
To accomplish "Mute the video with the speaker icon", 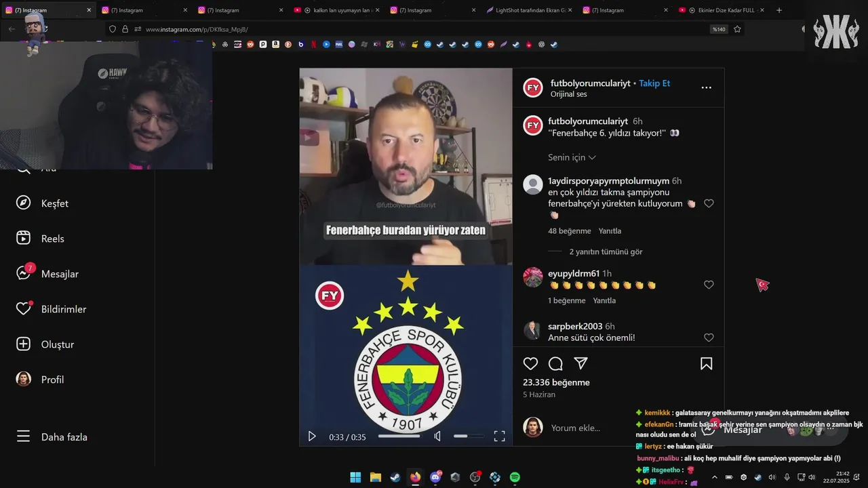I will (x=437, y=436).
